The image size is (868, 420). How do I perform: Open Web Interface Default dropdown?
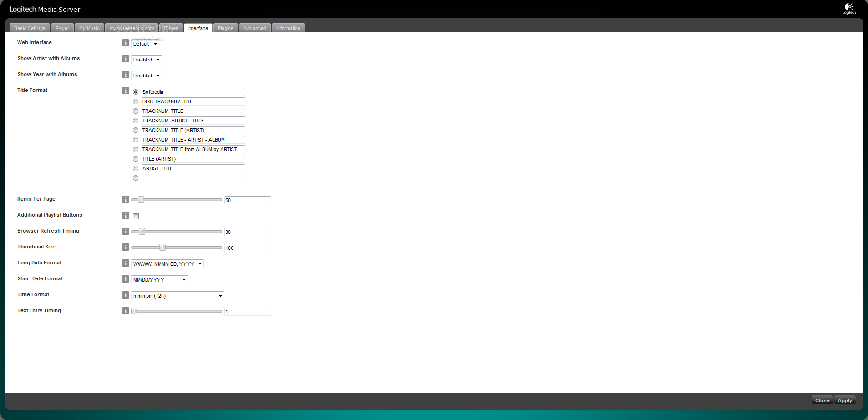[145, 44]
